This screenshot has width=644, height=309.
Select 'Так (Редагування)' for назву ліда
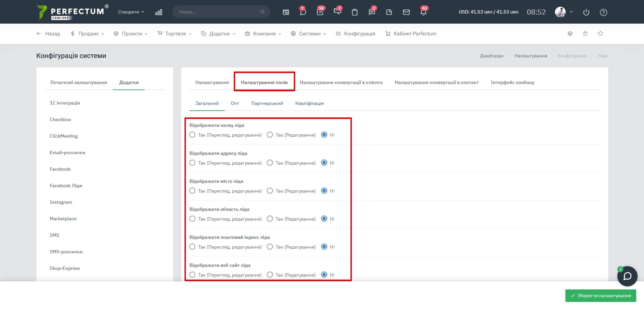tap(270, 135)
